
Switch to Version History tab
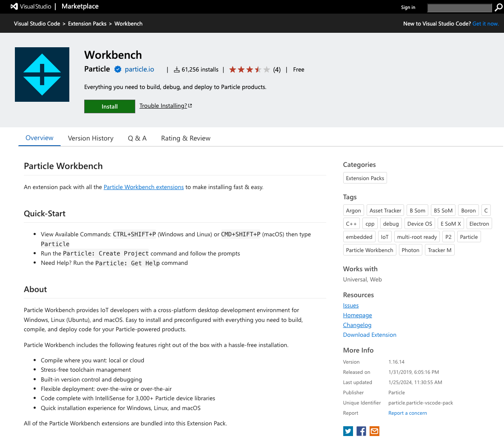click(91, 138)
